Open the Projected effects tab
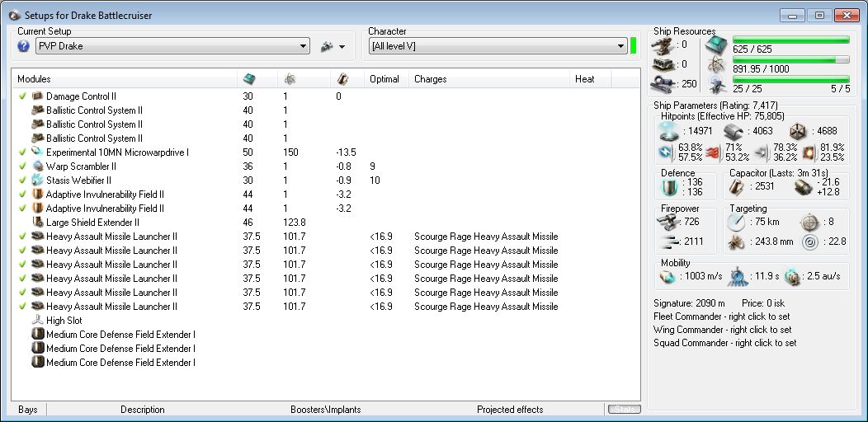868x422 pixels. pos(510,410)
